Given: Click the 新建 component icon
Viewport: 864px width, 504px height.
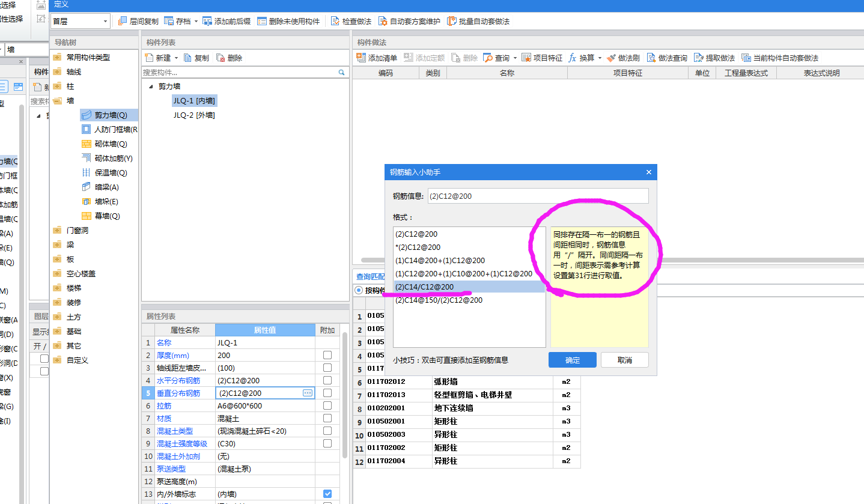Looking at the screenshot, I should pos(149,58).
